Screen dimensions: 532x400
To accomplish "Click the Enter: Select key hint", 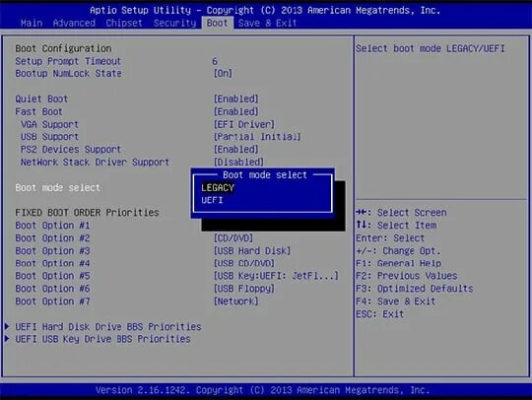I will (390, 238).
